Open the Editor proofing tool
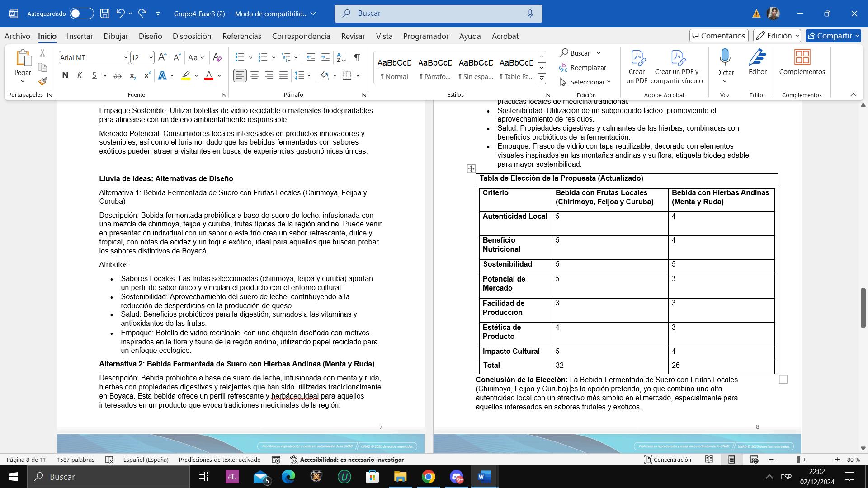 point(758,62)
